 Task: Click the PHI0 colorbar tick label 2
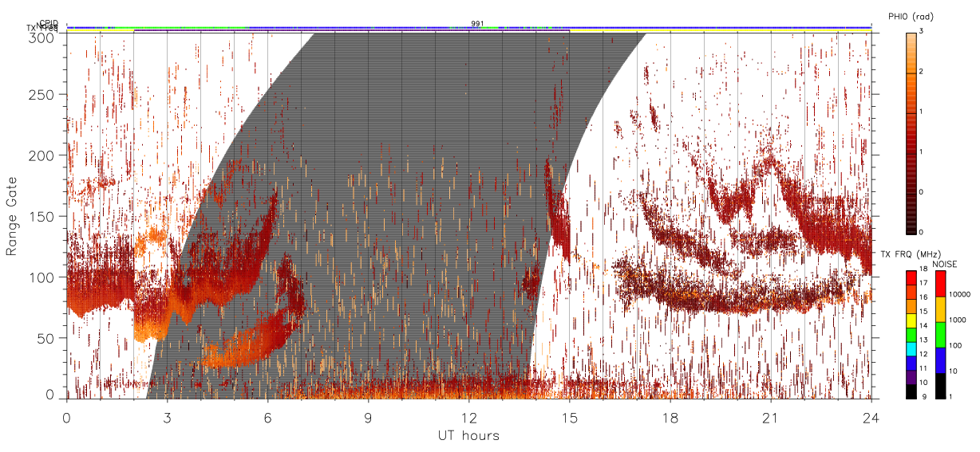923,72
